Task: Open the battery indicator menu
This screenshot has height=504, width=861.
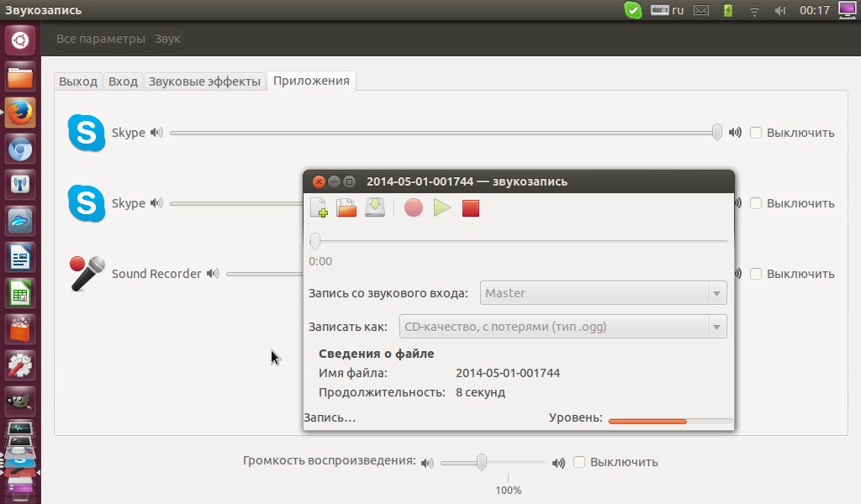Action: [728, 10]
